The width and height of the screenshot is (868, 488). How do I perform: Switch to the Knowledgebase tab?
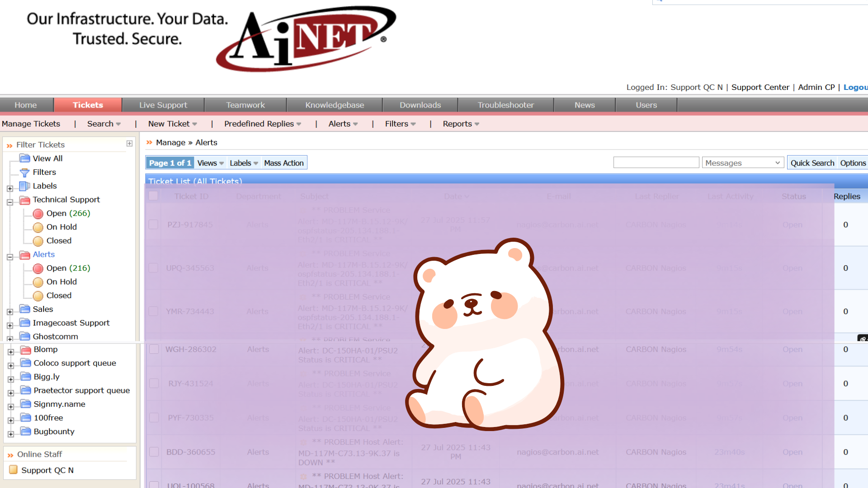335,105
